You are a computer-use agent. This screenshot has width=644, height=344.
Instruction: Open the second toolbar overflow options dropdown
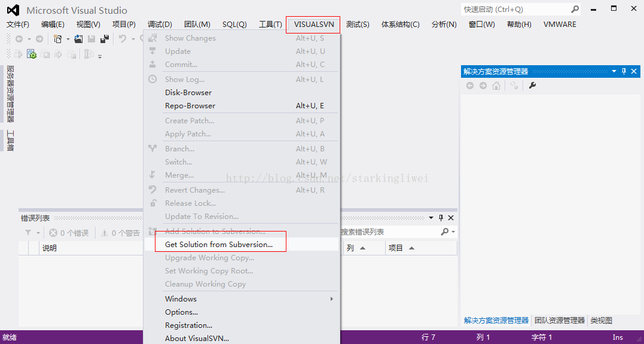100,56
